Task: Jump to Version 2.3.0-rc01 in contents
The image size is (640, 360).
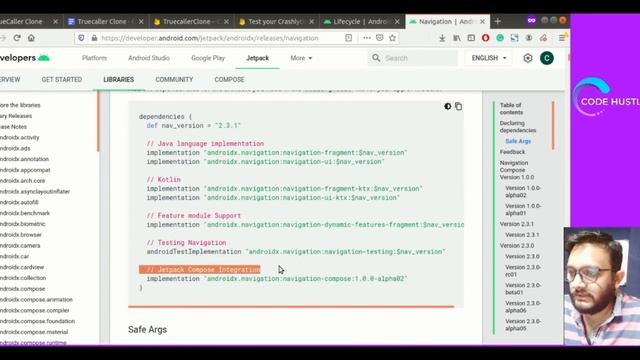Action: tap(523, 271)
